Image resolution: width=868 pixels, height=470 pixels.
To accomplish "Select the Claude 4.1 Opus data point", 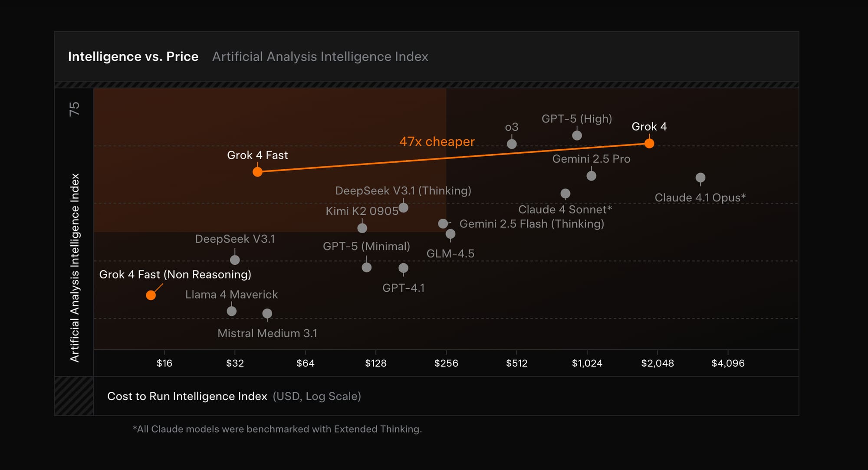I will [700, 177].
